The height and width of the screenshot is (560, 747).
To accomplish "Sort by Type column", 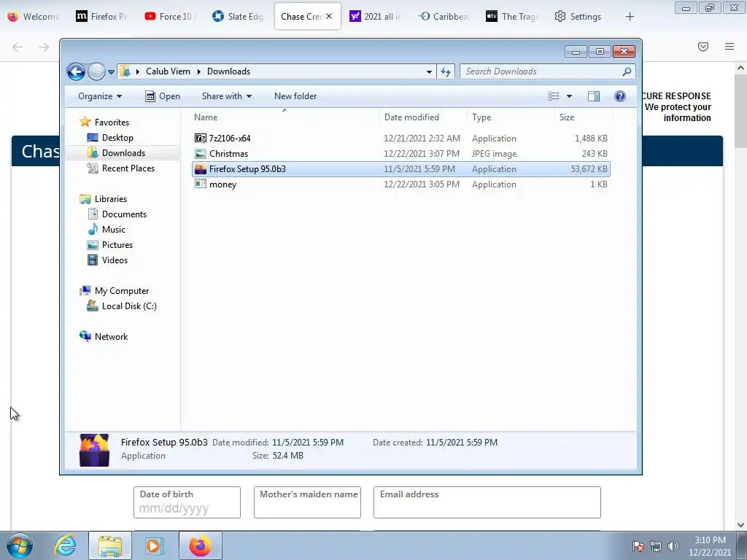I will (x=511, y=117).
